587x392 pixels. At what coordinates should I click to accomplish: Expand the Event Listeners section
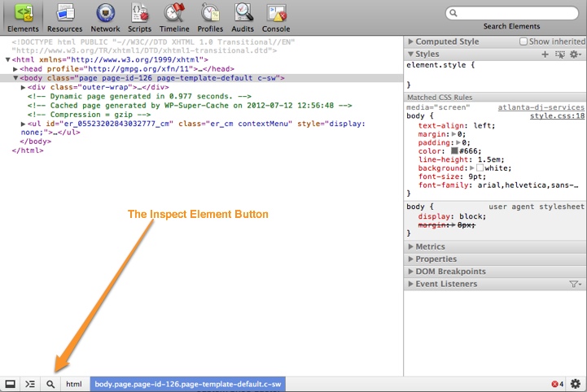tap(410, 284)
